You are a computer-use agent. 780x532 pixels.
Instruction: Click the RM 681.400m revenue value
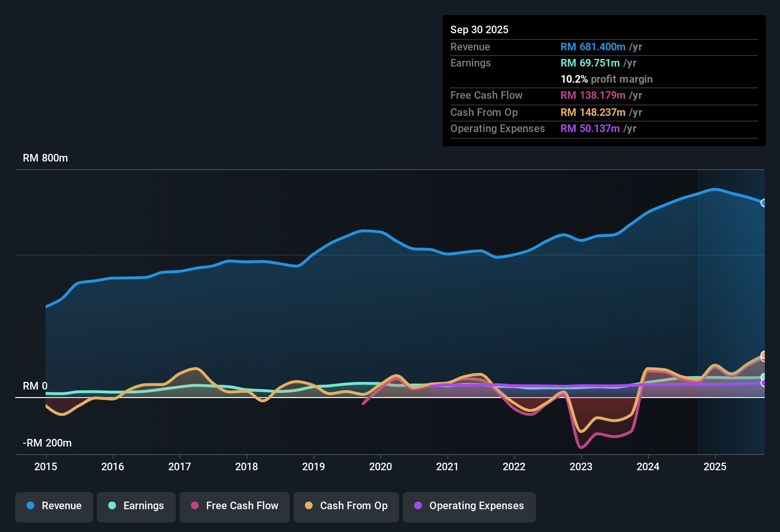[x=592, y=47]
